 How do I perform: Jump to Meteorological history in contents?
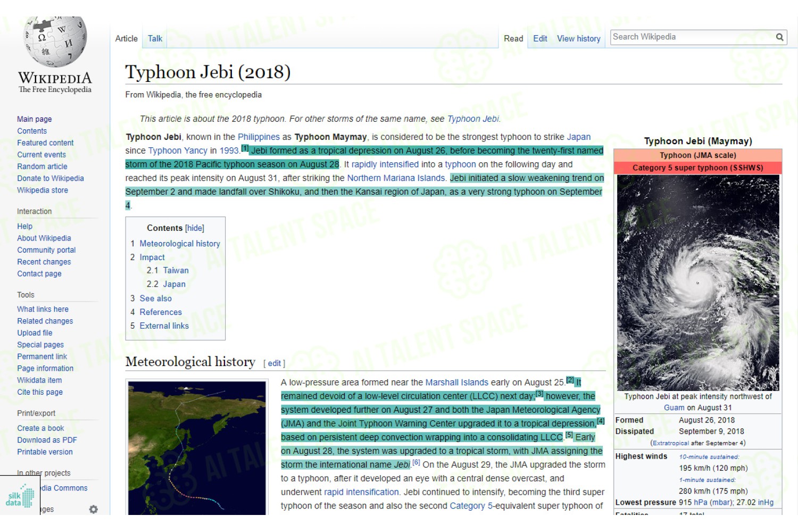click(x=180, y=244)
